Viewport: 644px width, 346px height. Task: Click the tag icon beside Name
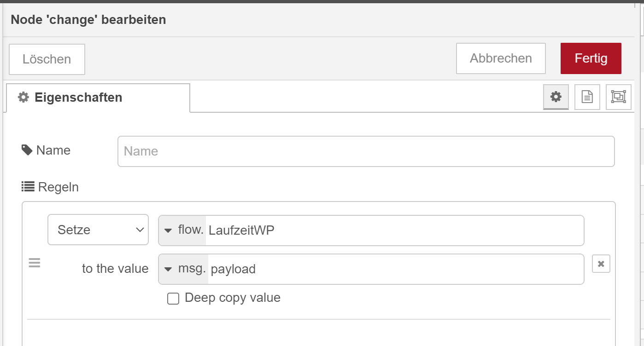[27, 150]
